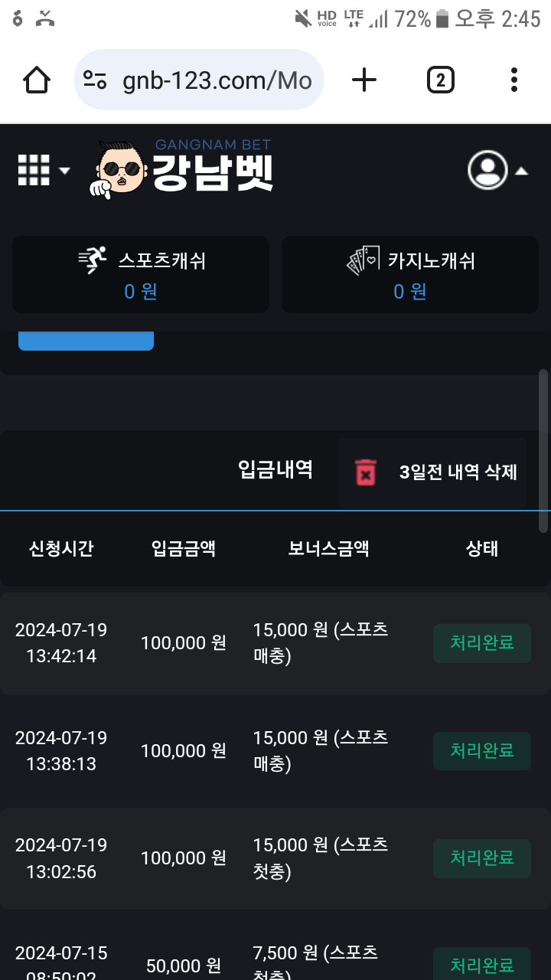551x980 pixels.
Task: Open a new browser tab with plus icon
Action: (364, 80)
